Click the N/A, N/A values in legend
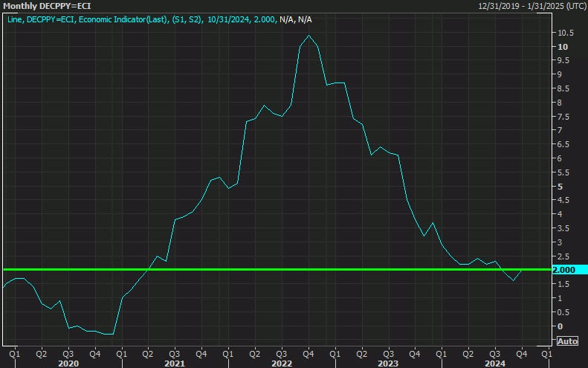The height and width of the screenshot is (368, 588). [x=297, y=19]
